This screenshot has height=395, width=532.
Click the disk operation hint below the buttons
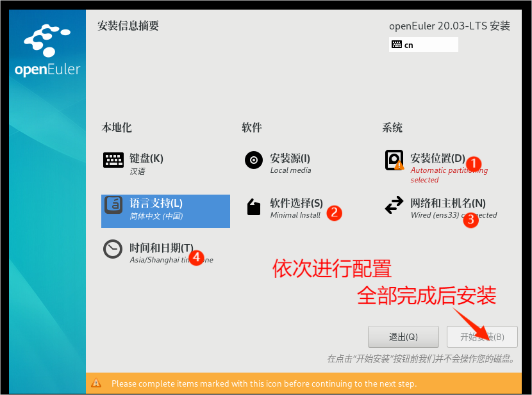tap(421, 359)
